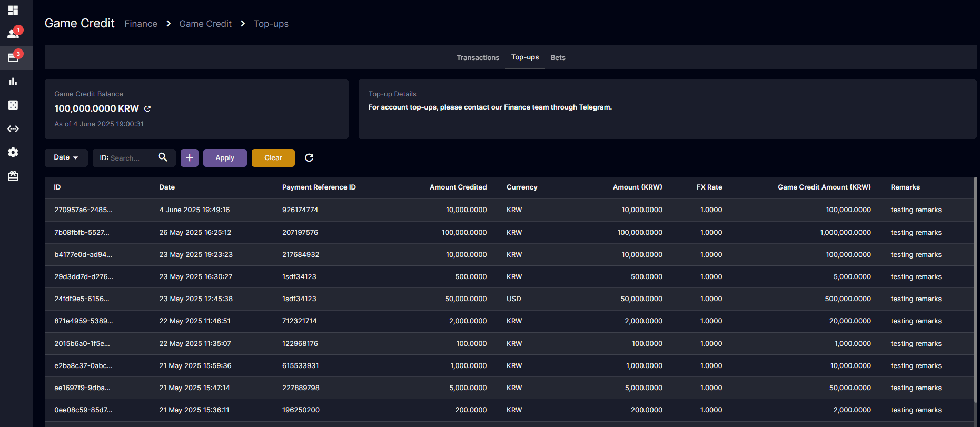Apply the selected filters

[x=225, y=158]
